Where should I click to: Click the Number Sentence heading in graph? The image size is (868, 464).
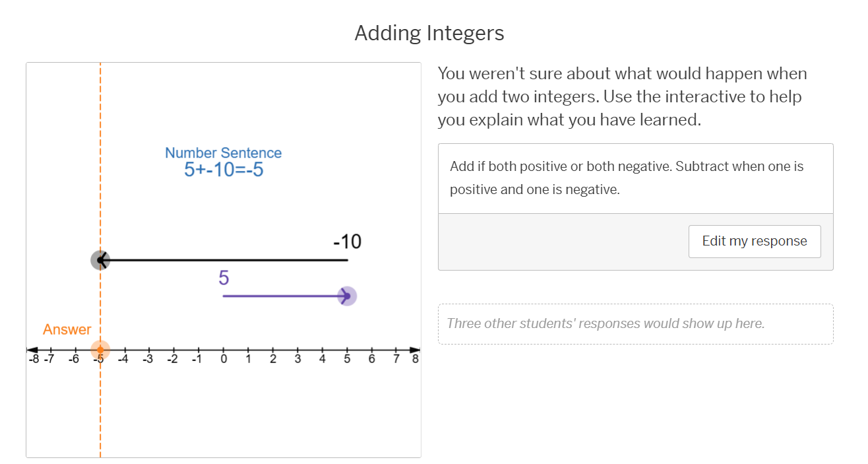(224, 152)
